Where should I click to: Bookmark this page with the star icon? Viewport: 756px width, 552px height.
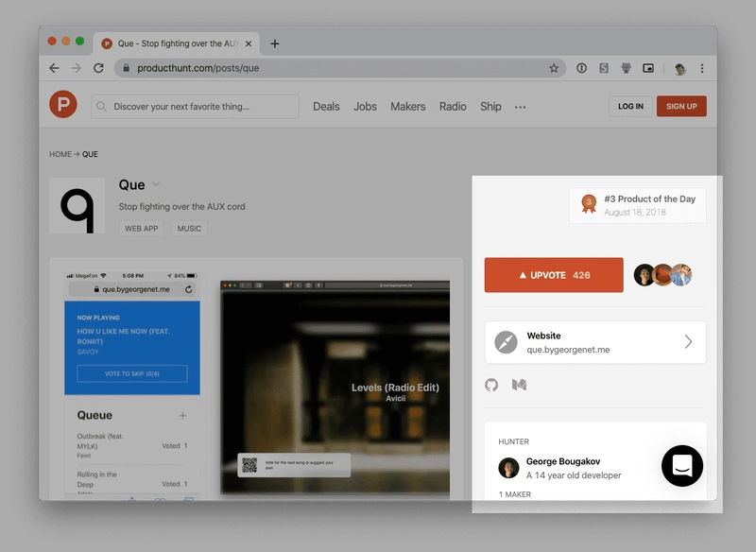click(x=554, y=68)
